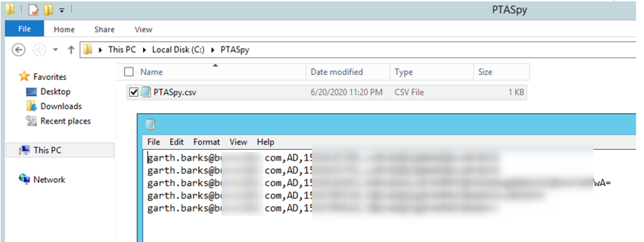Image resolution: width=644 pixels, height=242 pixels.
Task: Switch to the Share ribbon tab
Action: coord(104,29)
